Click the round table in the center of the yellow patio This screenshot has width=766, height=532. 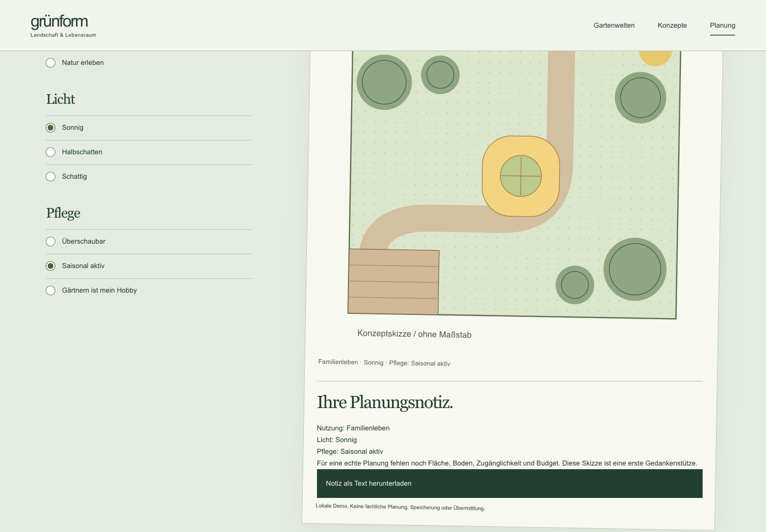pyautogui.click(x=521, y=176)
